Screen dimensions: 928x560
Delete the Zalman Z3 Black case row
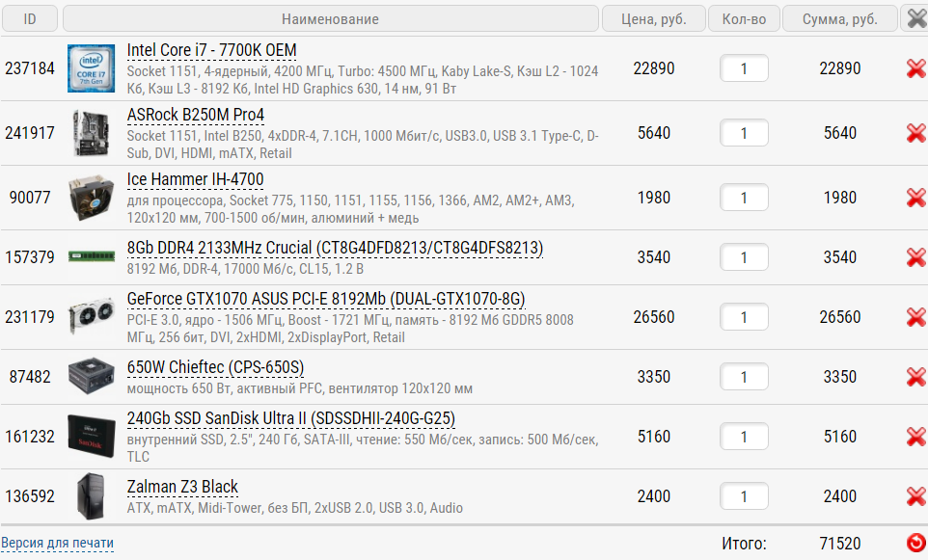point(915,496)
